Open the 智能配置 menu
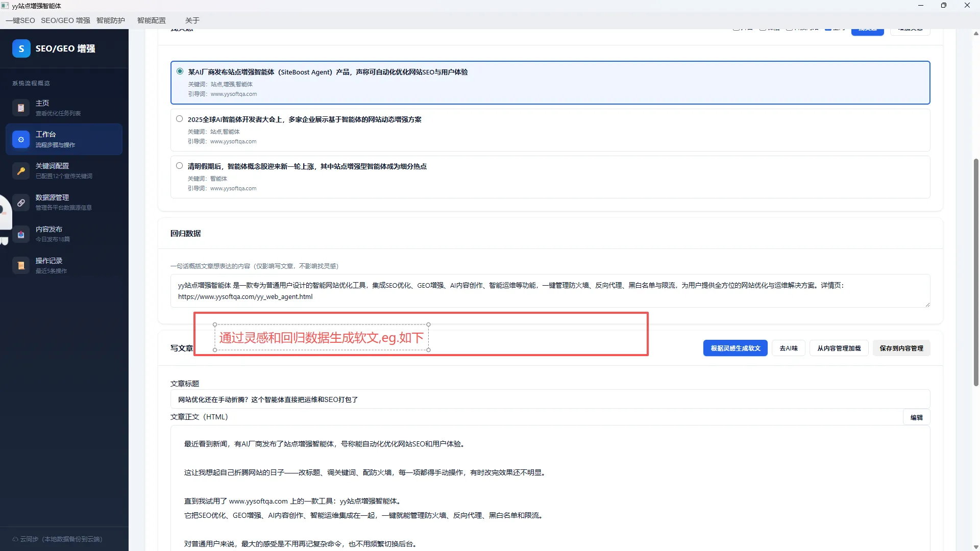 (x=152, y=20)
